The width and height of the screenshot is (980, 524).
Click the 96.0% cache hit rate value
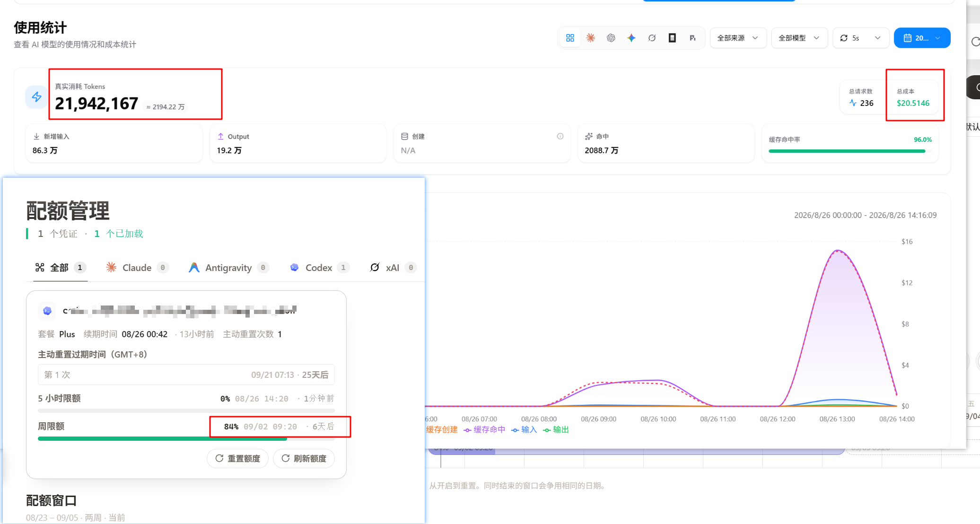[x=923, y=140]
